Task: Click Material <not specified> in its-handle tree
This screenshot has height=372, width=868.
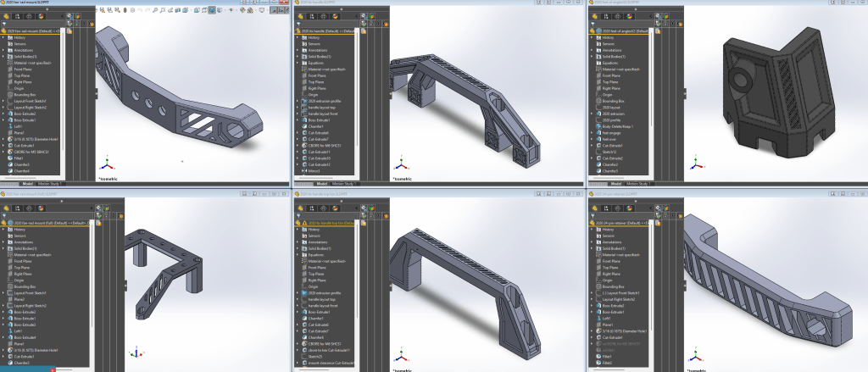Action: tap(326, 69)
